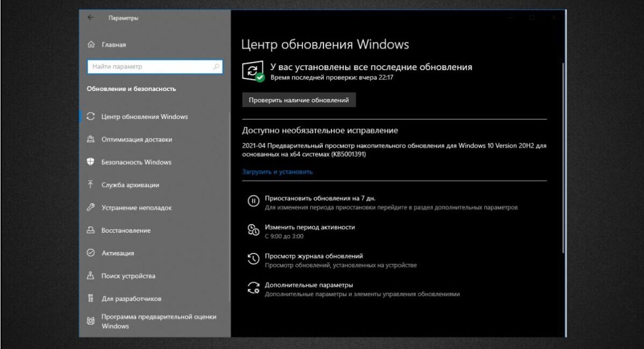Click 'У вас установлены все последние обновления' text
Viewport: 644px width, 349px height.
click(371, 67)
